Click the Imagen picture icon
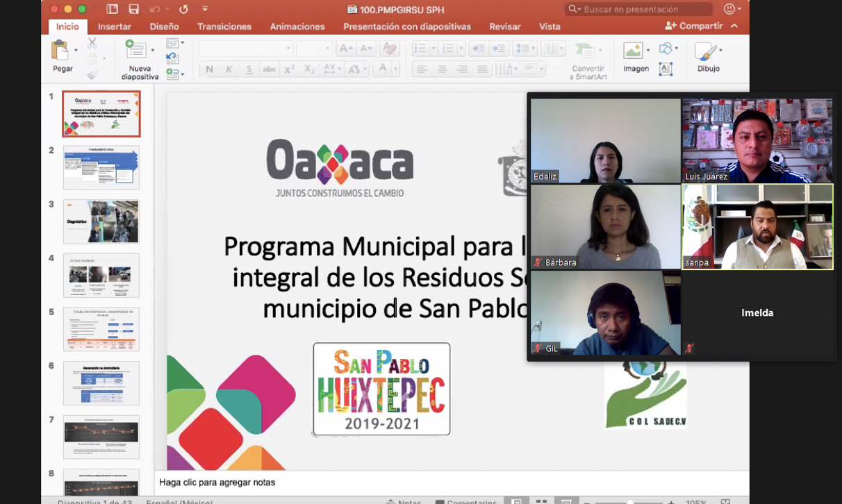Screen dimensions: 842x504 tap(633, 50)
